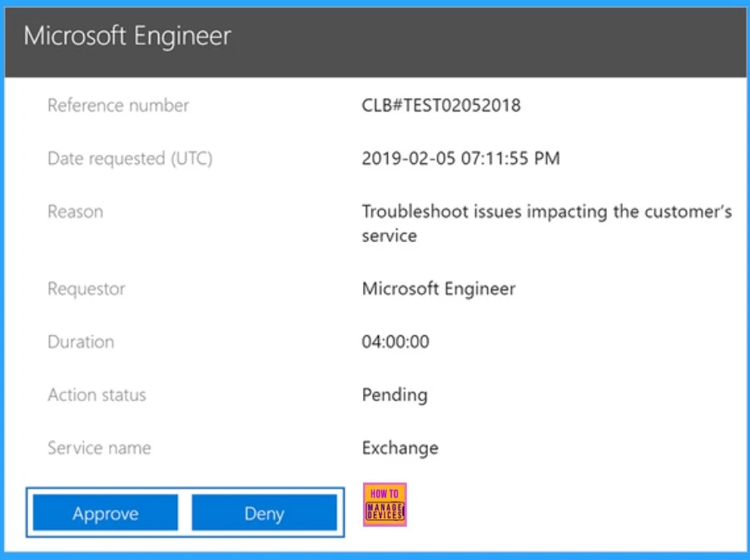This screenshot has height=560, width=750.
Task: Select the reason text about troubleshooting issues
Action: point(546,223)
